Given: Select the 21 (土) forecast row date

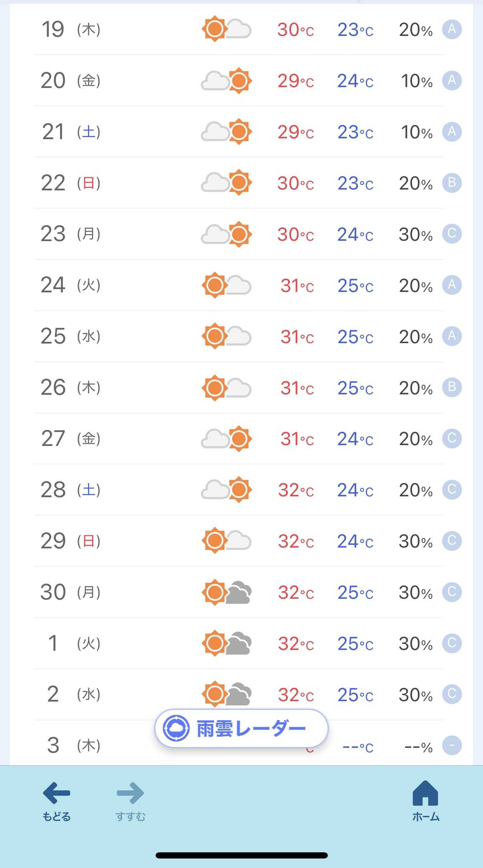Looking at the screenshot, I should click(x=70, y=132).
